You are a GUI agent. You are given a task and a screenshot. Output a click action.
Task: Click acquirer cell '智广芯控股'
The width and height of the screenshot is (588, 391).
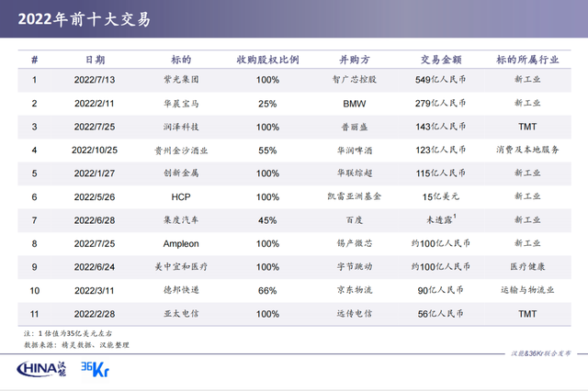click(x=355, y=80)
